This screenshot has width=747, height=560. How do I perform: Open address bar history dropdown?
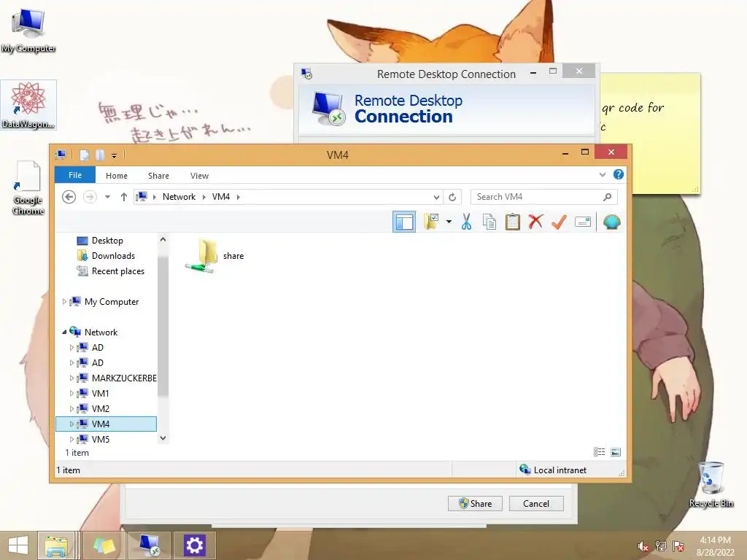pos(436,197)
